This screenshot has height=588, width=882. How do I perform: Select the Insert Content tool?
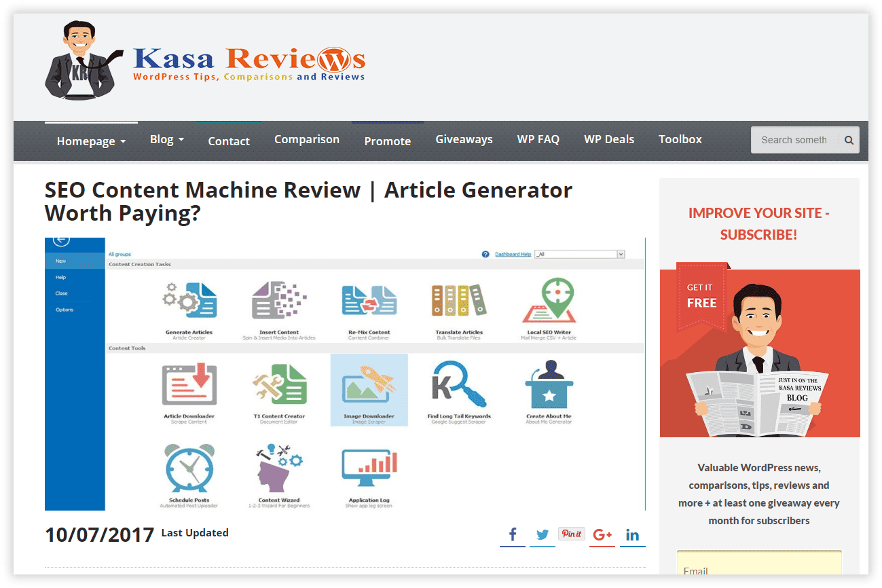pyautogui.click(x=278, y=306)
